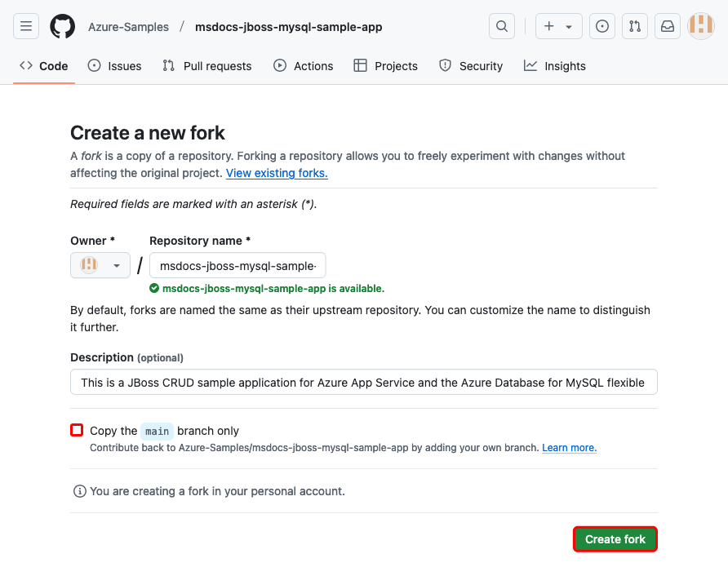Click the pull requests icon in header

[635, 25]
